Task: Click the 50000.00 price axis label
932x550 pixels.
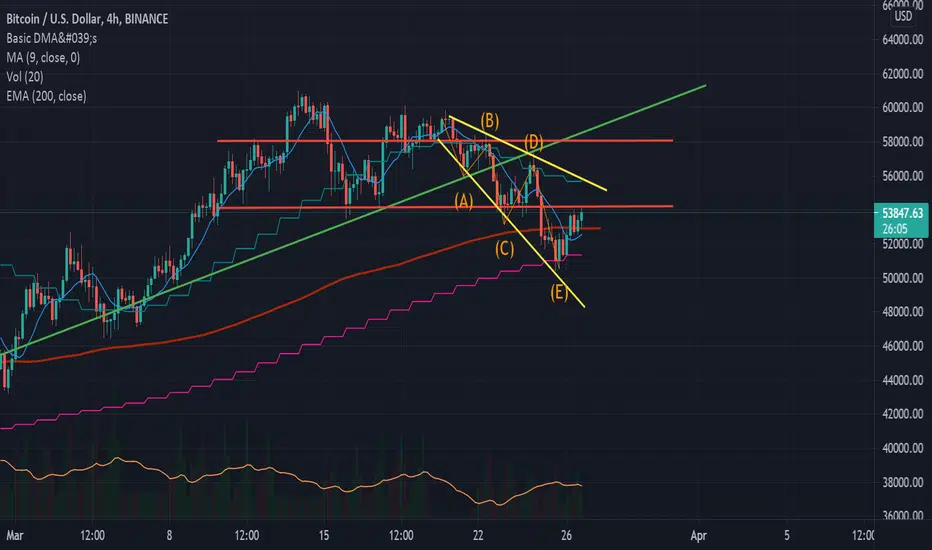Action: [x=902, y=278]
